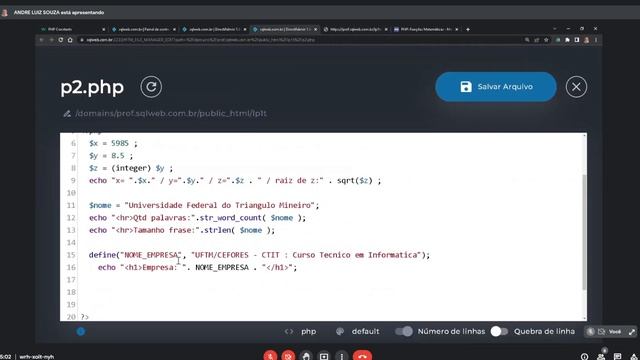Unmute microphone in Meet controls

tap(270, 356)
